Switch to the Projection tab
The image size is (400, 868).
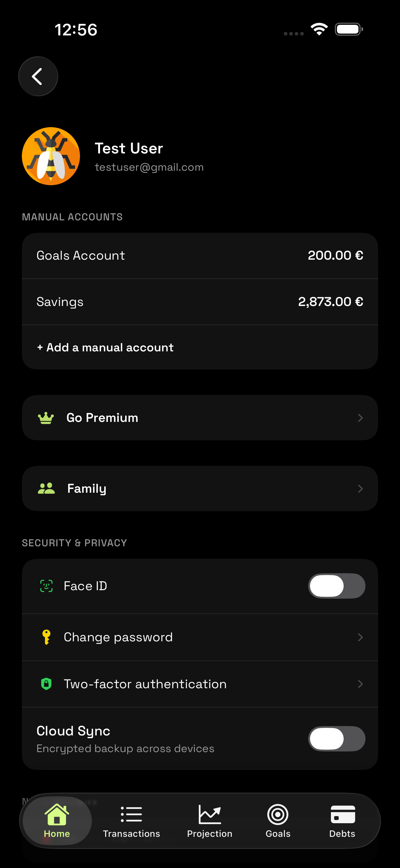pyautogui.click(x=209, y=821)
